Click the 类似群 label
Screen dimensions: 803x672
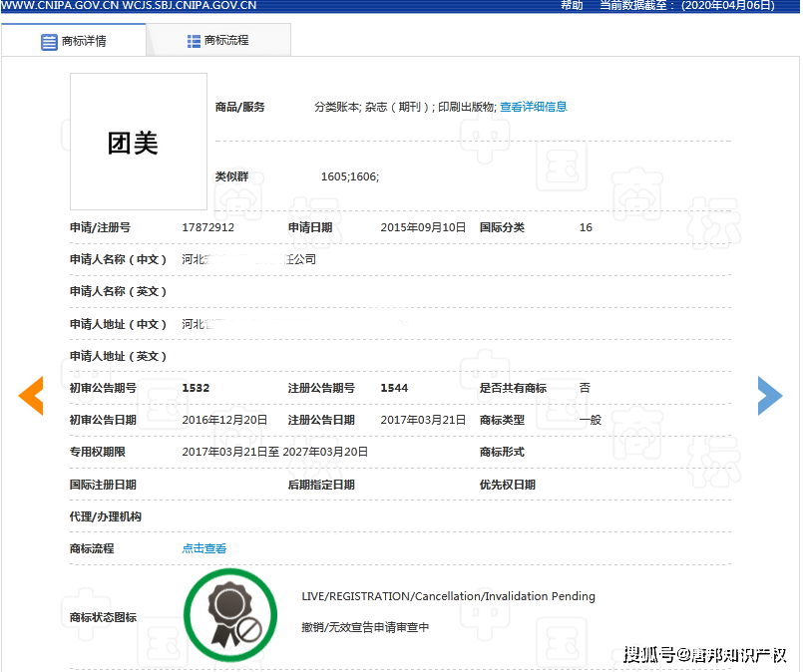pyautogui.click(x=231, y=176)
